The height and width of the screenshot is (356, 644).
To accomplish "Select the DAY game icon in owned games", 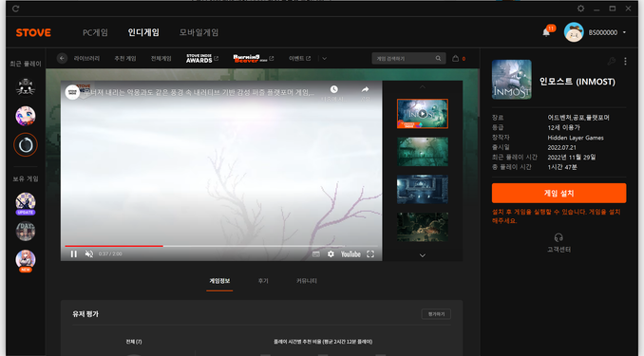I will [26, 232].
